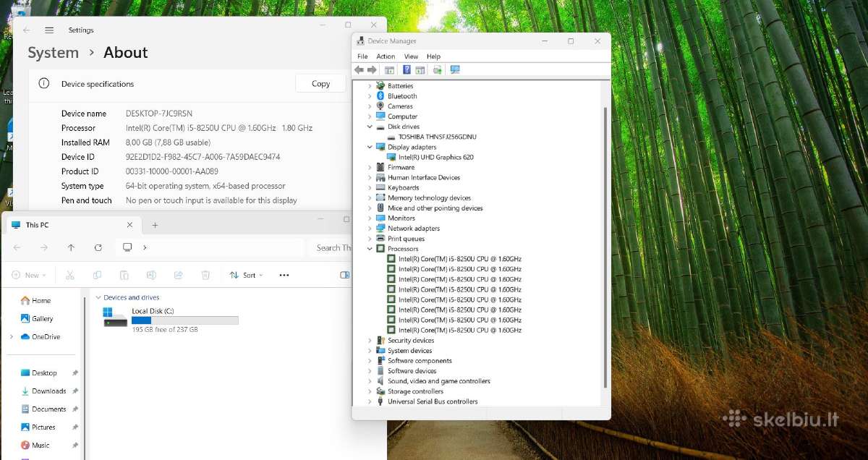Image resolution: width=868 pixels, height=460 pixels.
Task: Click Bluetooth device category icon
Action: pyautogui.click(x=380, y=96)
